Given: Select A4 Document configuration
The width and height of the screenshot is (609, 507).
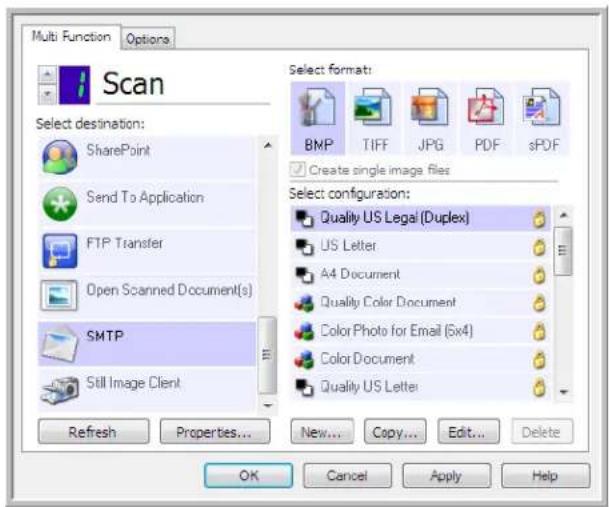Looking at the screenshot, I should pos(421,275).
